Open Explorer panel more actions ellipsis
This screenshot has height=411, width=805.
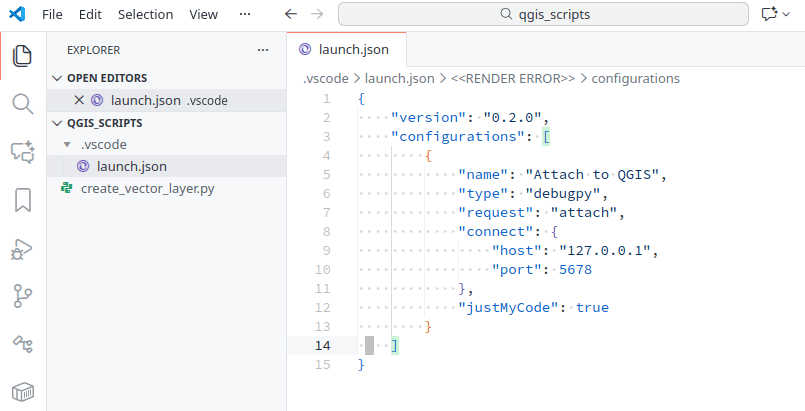click(x=263, y=49)
